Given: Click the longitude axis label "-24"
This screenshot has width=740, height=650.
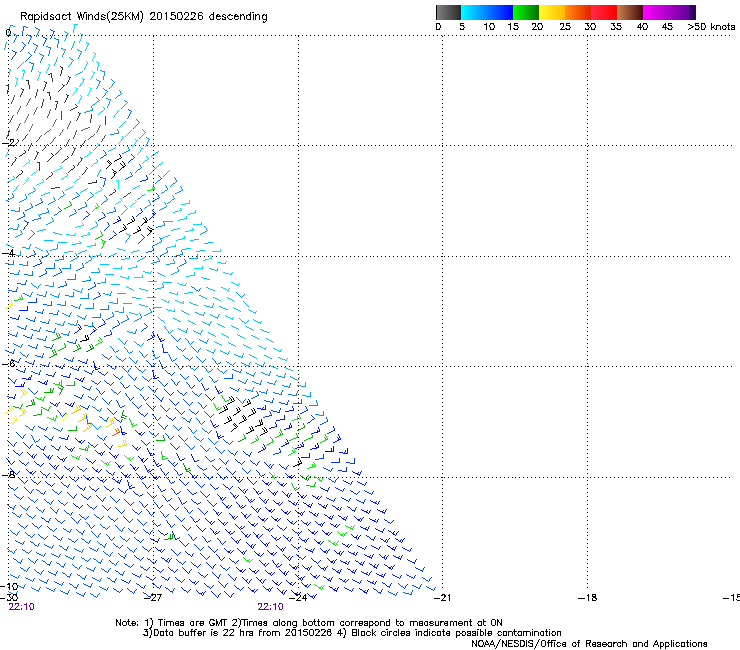Looking at the screenshot, I should tap(298, 598).
